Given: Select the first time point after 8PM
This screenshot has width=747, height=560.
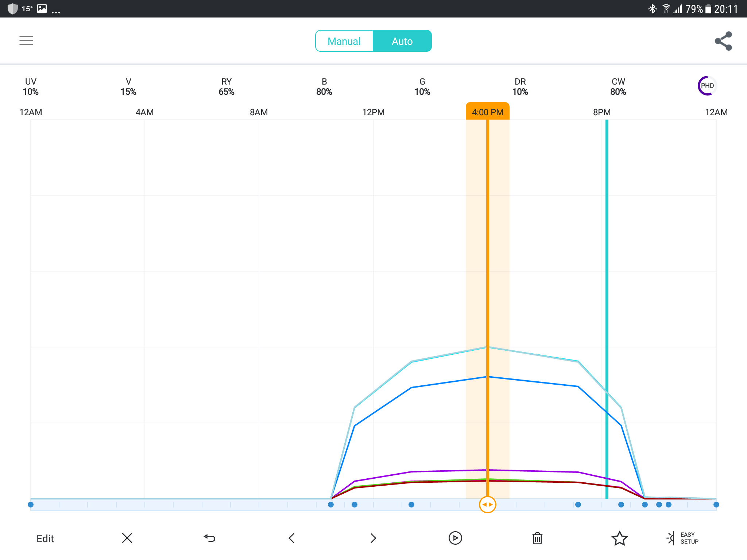Looking at the screenshot, I should click(x=621, y=505).
